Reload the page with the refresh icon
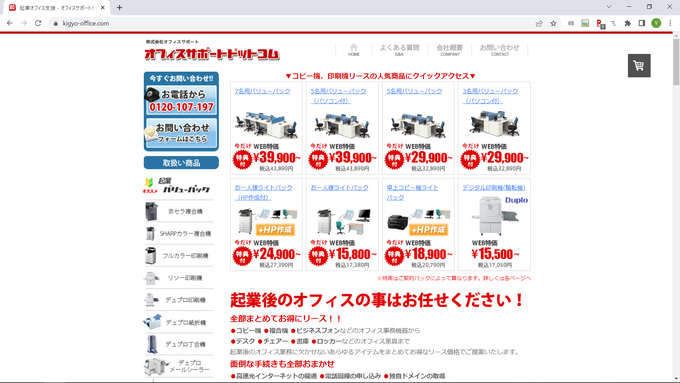680x383 pixels. (x=38, y=23)
